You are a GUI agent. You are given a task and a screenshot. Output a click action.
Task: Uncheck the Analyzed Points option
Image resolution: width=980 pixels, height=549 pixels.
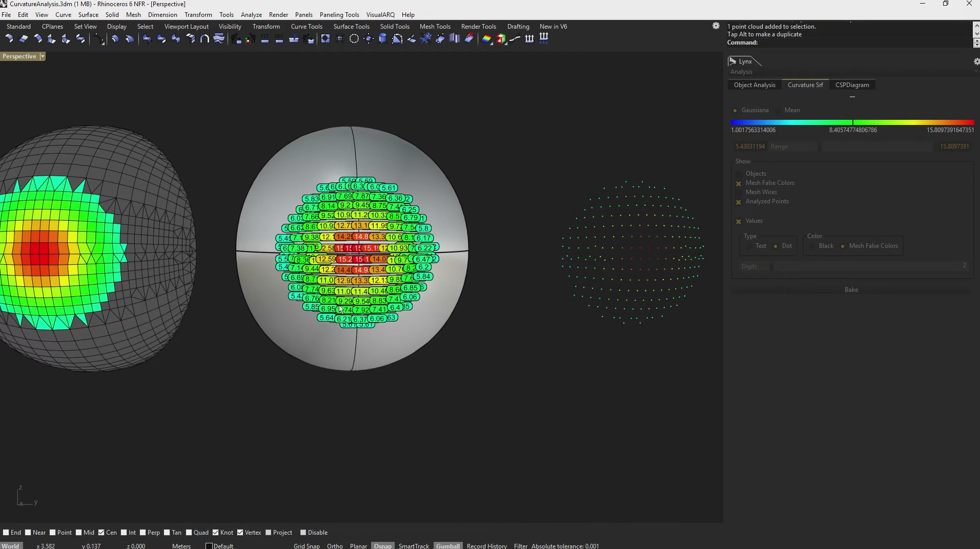pos(739,202)
